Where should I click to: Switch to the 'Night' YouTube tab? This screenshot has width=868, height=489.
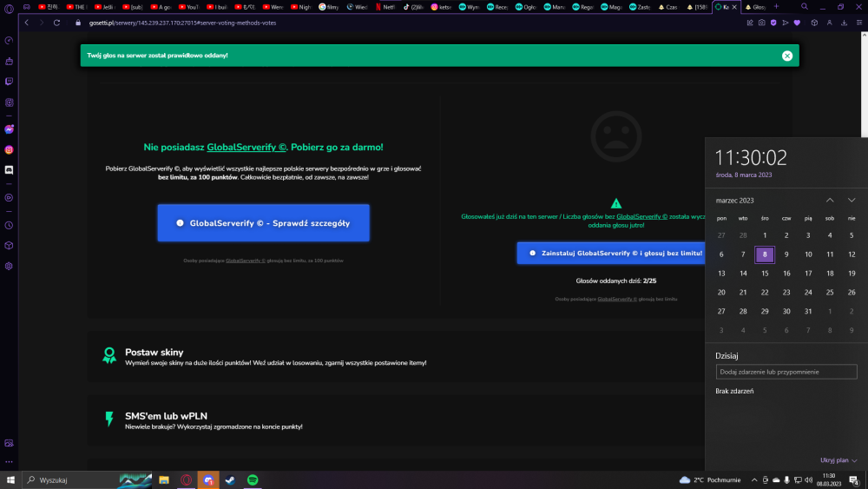(301, 7)
